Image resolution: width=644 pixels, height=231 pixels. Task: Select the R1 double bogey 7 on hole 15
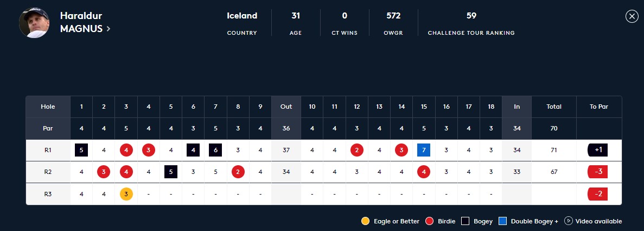424,151
